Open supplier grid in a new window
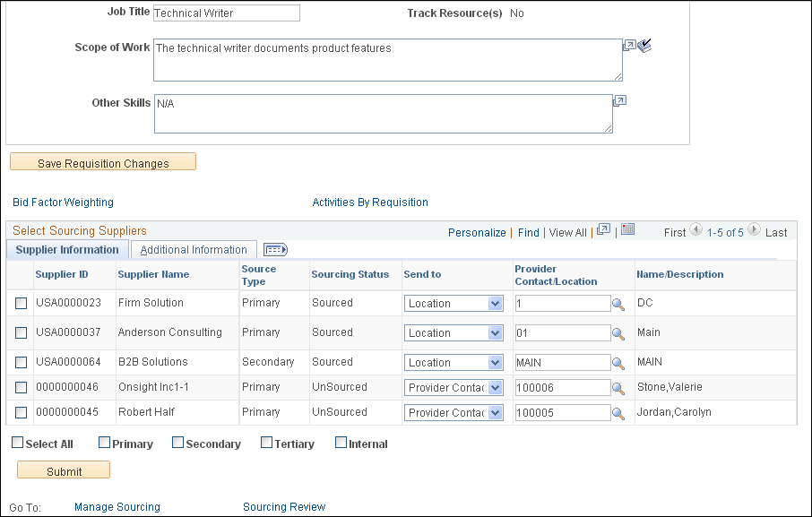 603,230
